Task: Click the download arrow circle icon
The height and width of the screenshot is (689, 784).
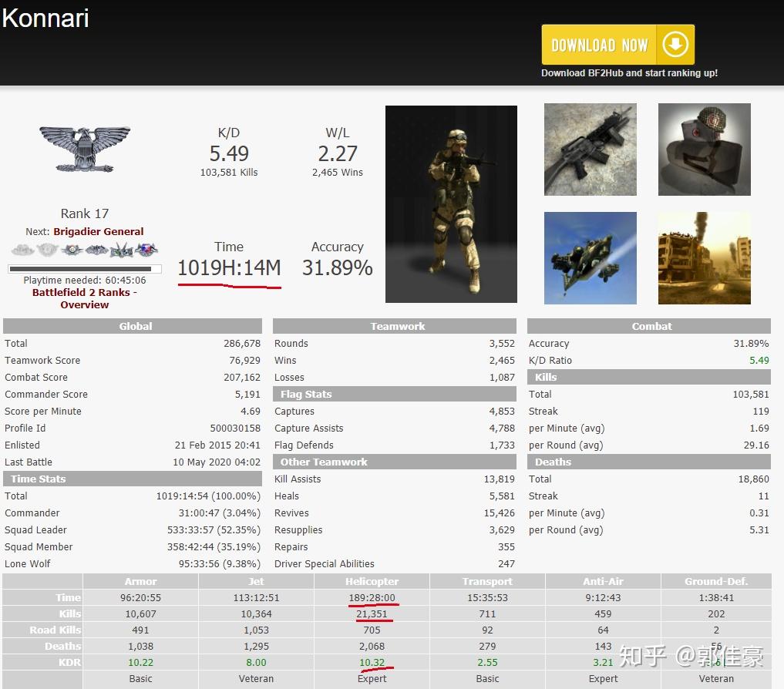Action: coord(675,45)
